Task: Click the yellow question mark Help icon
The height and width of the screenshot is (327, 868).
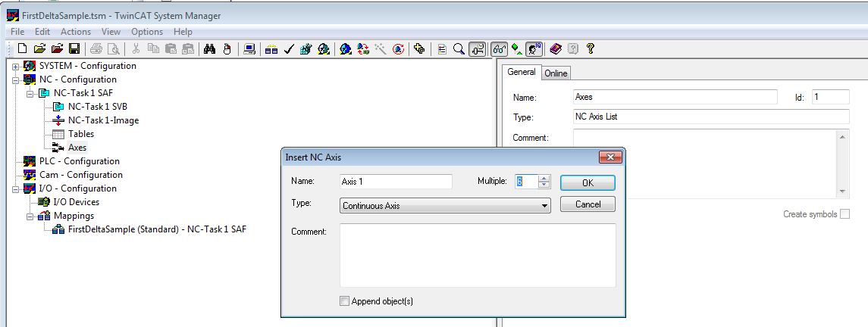Action: [590, 49]
